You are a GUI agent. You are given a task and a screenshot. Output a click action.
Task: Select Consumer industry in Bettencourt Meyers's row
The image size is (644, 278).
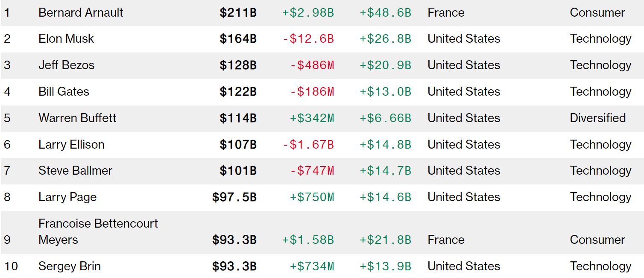pyautogui.click(x=597, y=240)
